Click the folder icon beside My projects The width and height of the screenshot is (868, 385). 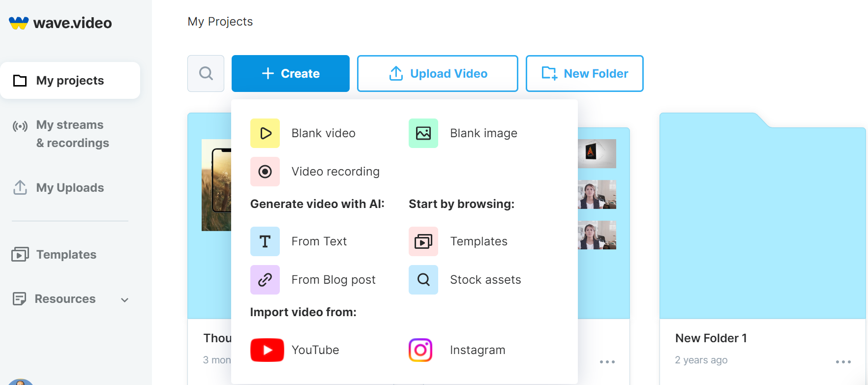pyautogui.click(x=20, y=81)
